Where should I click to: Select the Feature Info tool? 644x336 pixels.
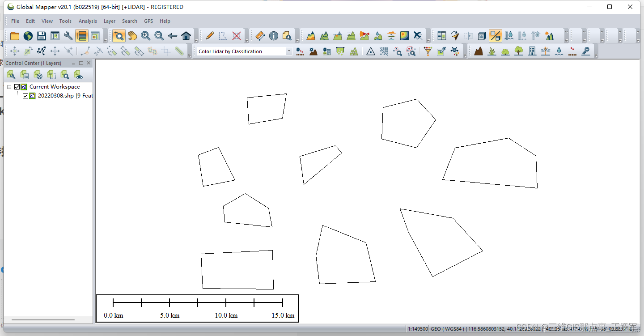[x=274, y=36]
